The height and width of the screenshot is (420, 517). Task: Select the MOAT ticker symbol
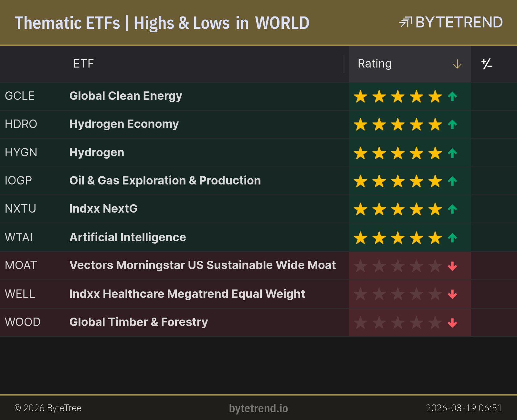pos(21,265)
